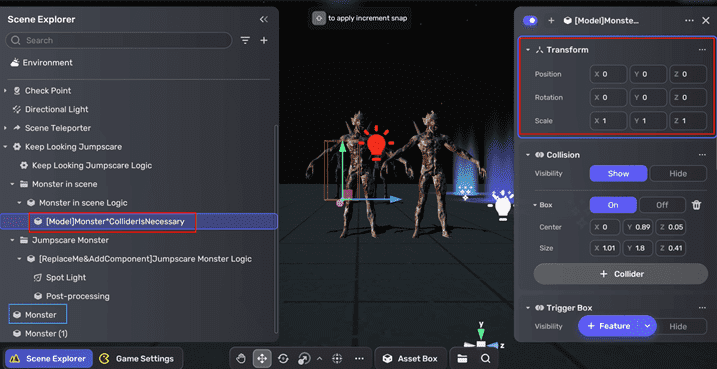Open Transform section options menu
The width and height of the screenshot is (717, 369).
[x=702, y=50]
